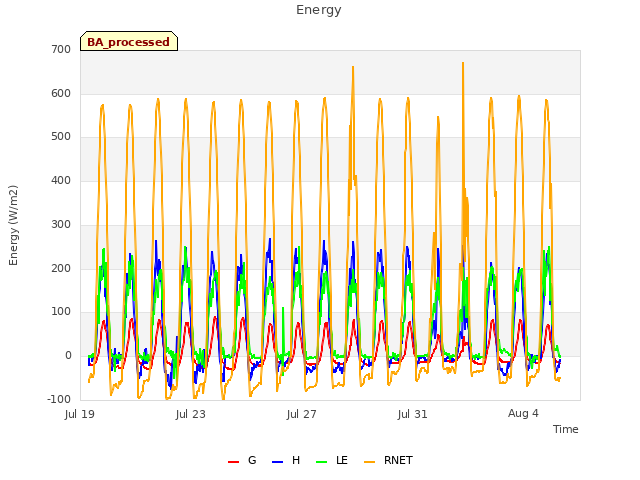
Task: Click the 700 y-axis tick label
Action: pyautogui.click(x=61, y=49)
